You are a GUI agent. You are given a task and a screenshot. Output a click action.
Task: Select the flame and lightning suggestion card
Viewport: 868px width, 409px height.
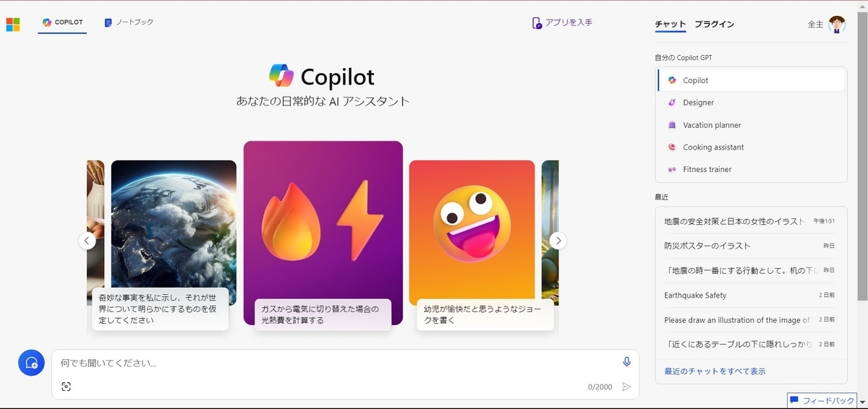pos(323,233)
